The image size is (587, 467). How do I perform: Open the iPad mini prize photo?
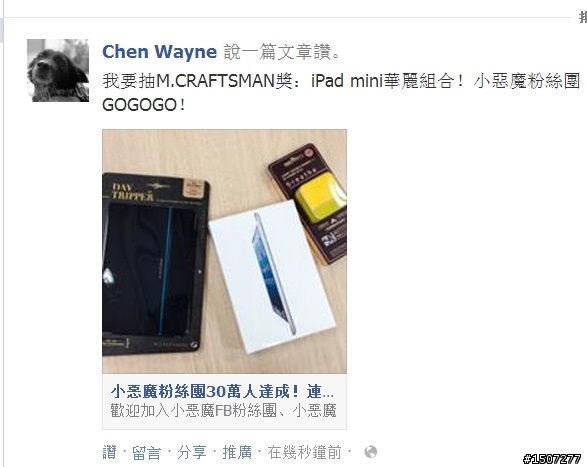pos(224,251)
